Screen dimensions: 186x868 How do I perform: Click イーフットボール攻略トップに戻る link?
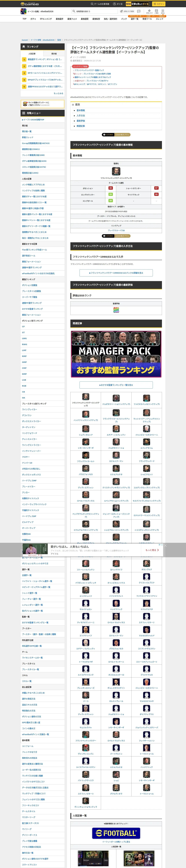pos(116,842)
